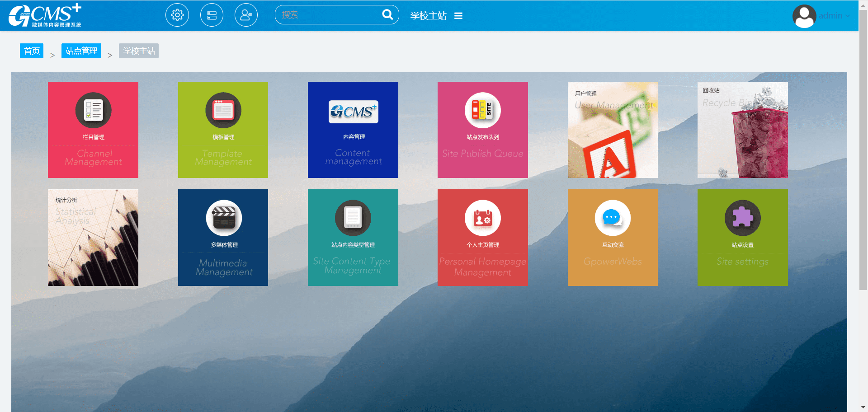
Task: Open the GpowerWebs chat tile
Action: pos(613,237)
